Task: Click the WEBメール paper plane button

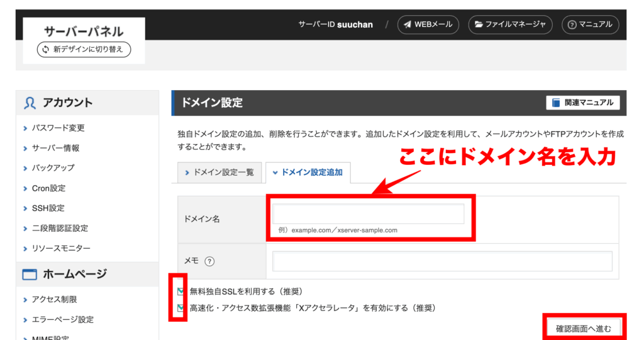Action: (x=428, y=25)
